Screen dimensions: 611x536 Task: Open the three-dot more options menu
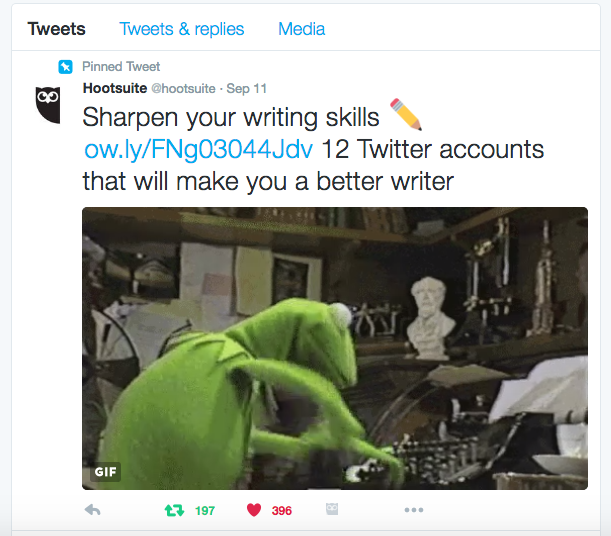coord(414,510)
